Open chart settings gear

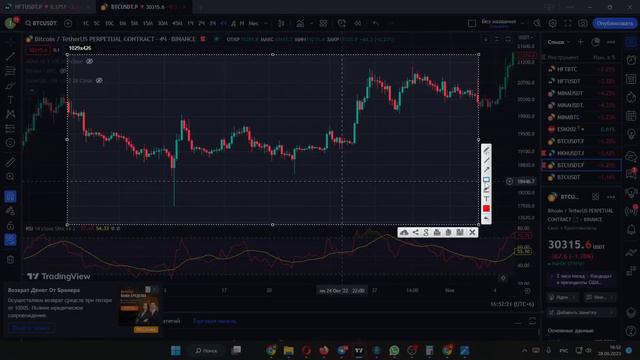click(553, 23)
